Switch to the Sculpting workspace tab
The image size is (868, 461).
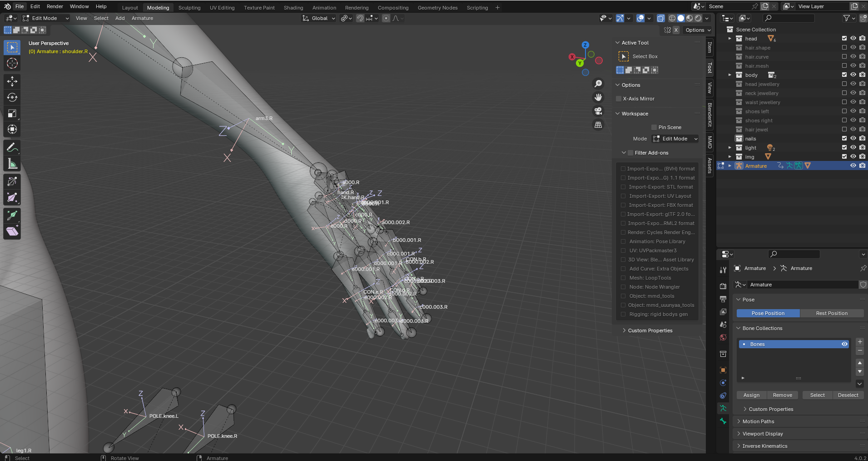pyautogui.click(x=189, y=8)
